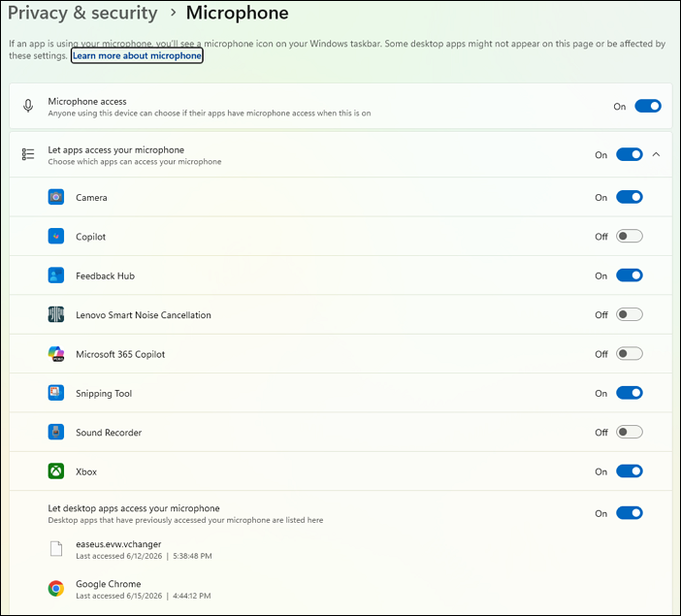Enable microphone access for Copilot

(630, 237)
